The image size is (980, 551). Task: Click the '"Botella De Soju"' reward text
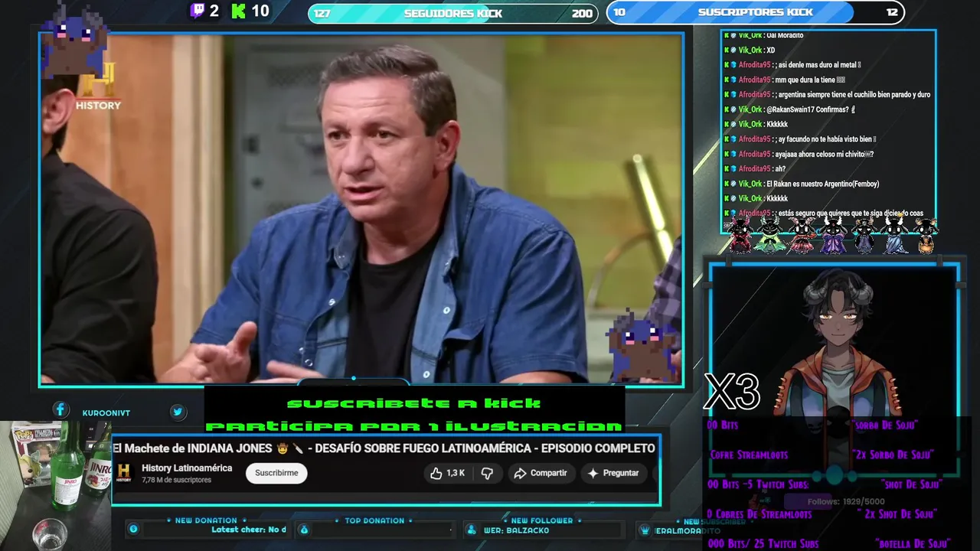click(913, 544)
